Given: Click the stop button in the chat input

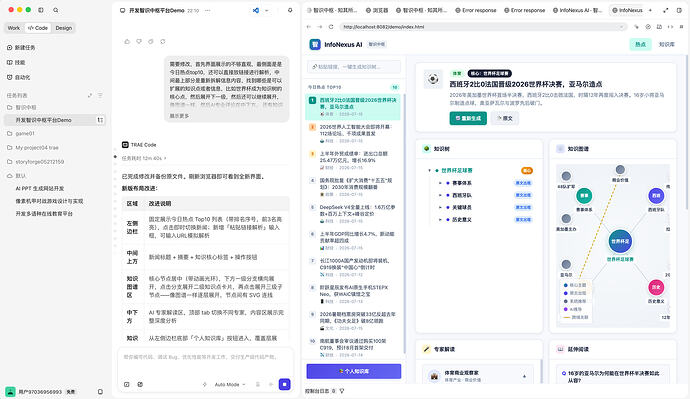Looking at the screenshot, I should click(x=285, y=384).
